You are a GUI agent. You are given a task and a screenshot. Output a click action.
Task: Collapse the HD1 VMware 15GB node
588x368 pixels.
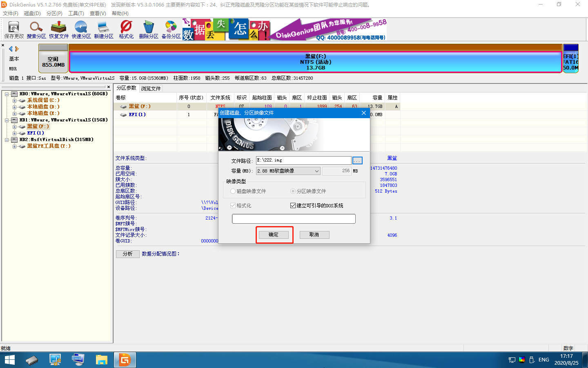(7, 120)
